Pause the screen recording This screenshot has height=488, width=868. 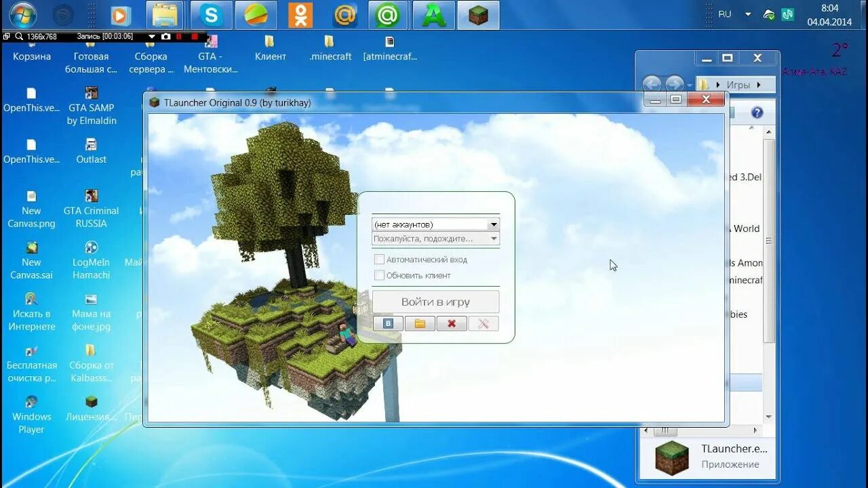180,37
